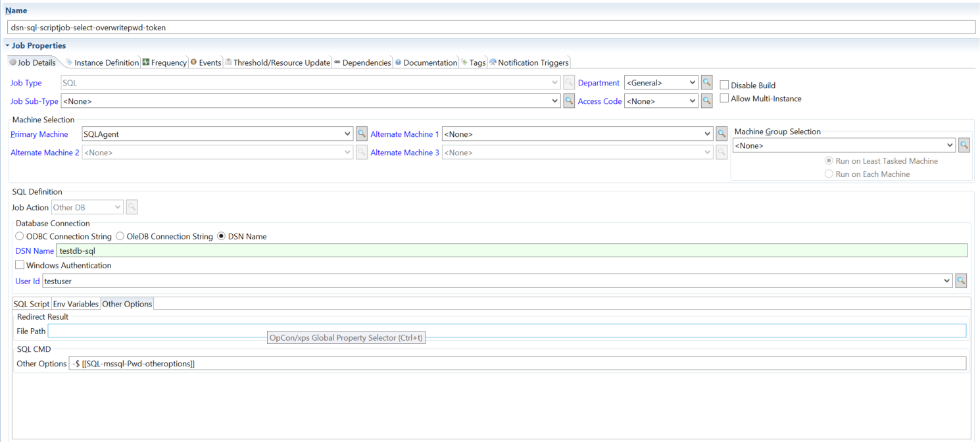The image size is (980, 442).
Task: Click the User Id search icon
Action: (961, 281)
